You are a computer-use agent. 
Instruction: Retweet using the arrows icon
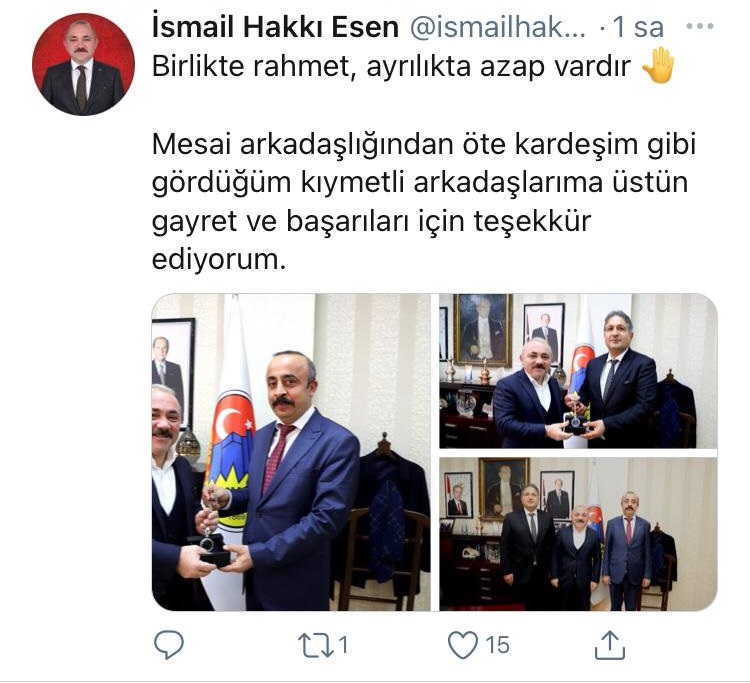(315, 645)
